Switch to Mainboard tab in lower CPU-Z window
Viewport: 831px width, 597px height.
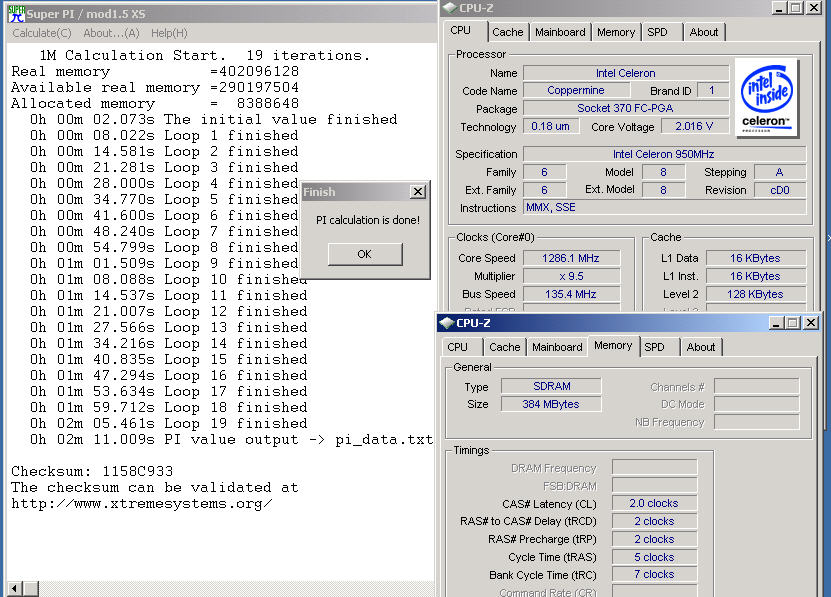[x=557, y=347]
